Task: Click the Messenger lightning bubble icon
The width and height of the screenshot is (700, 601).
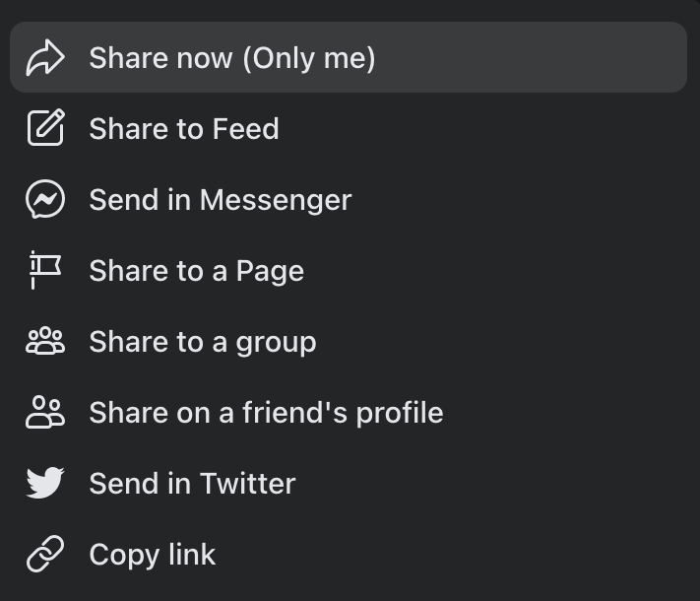Action: [45, 200]
